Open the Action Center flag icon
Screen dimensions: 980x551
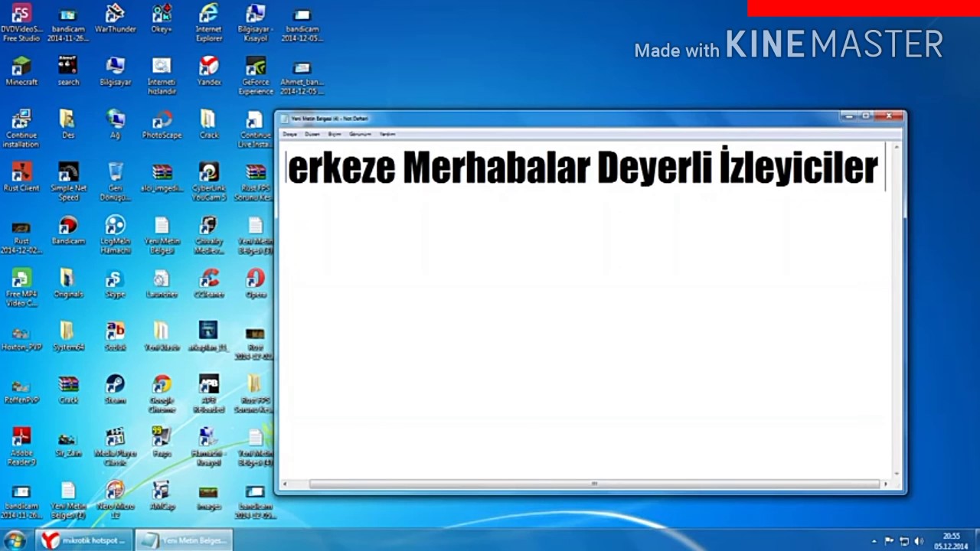coord(889,541)
